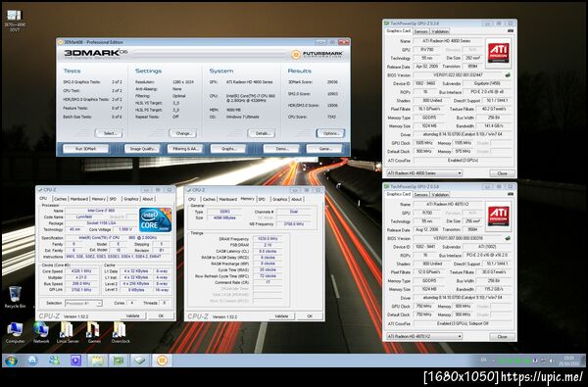The image size is (588, 387).
Task: Click the CPU name field 'Intel Core i7 860'
Action: point(101,211)
